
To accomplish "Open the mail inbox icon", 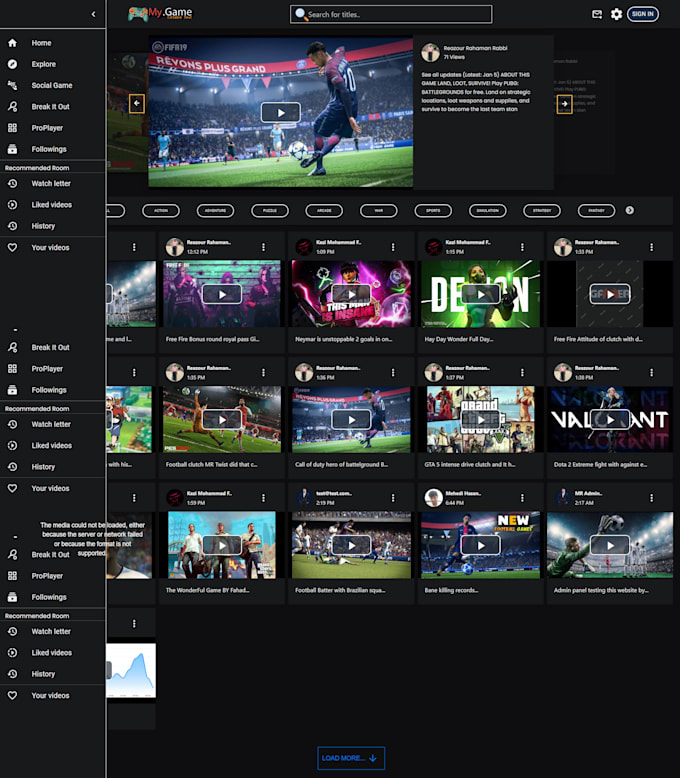I will coord(597,14).
